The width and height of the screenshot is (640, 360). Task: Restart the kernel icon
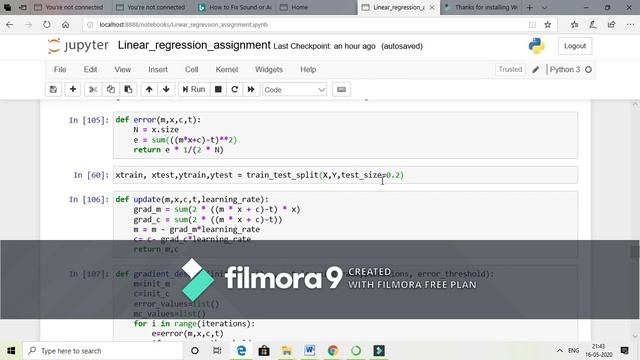235,89
